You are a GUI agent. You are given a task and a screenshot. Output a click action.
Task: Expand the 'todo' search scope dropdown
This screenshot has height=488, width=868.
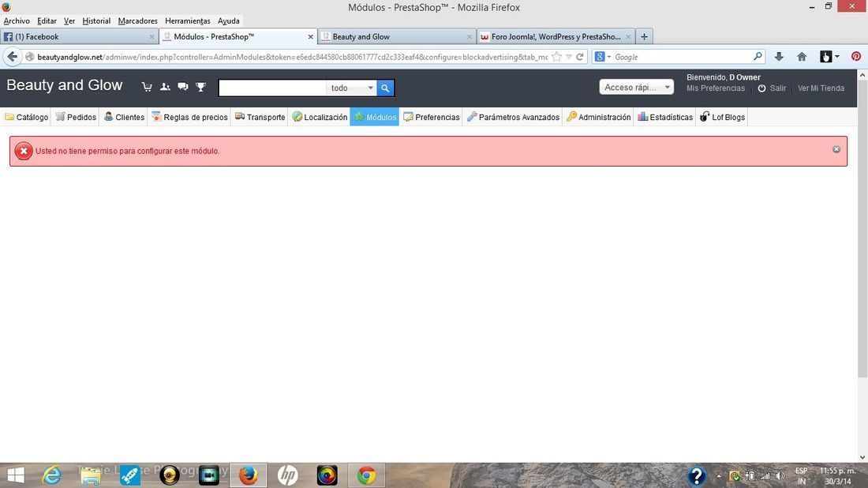[352, 88]
